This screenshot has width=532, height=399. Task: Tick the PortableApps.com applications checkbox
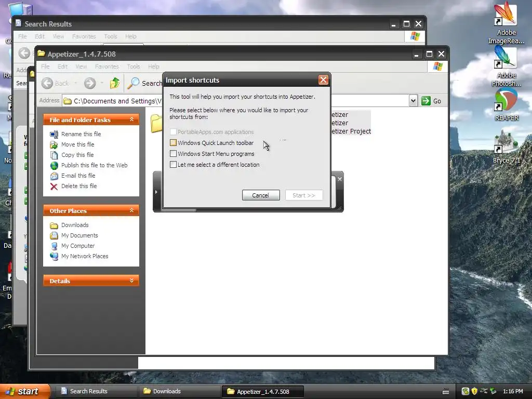(173, 132)
